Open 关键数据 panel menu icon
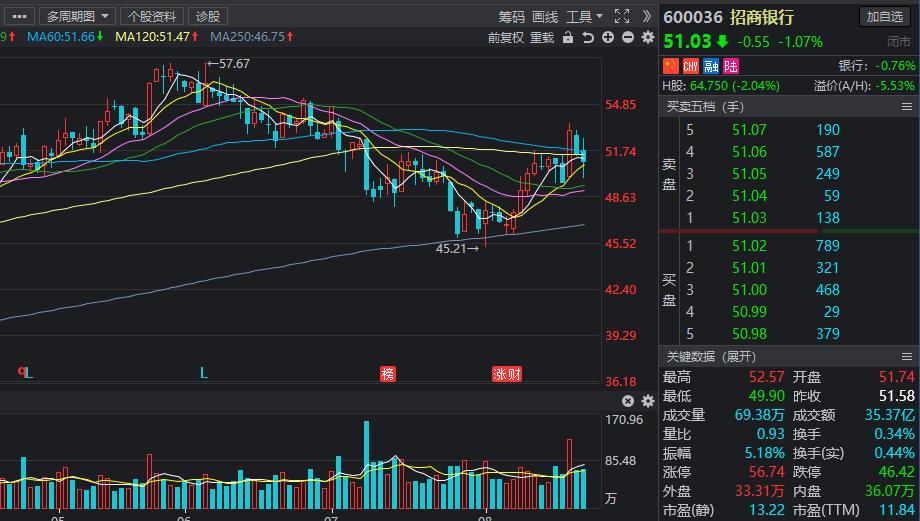Viewport: 920px width, 521px height. [907, 357]
